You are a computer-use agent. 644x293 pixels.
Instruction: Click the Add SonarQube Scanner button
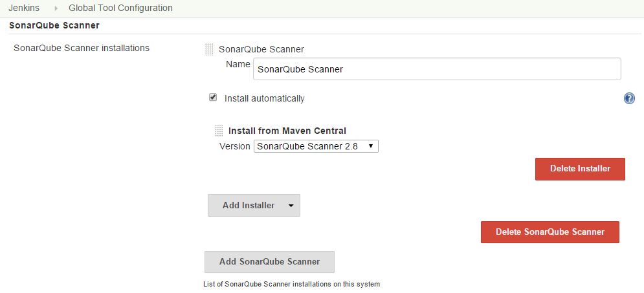tap(269, 262)
